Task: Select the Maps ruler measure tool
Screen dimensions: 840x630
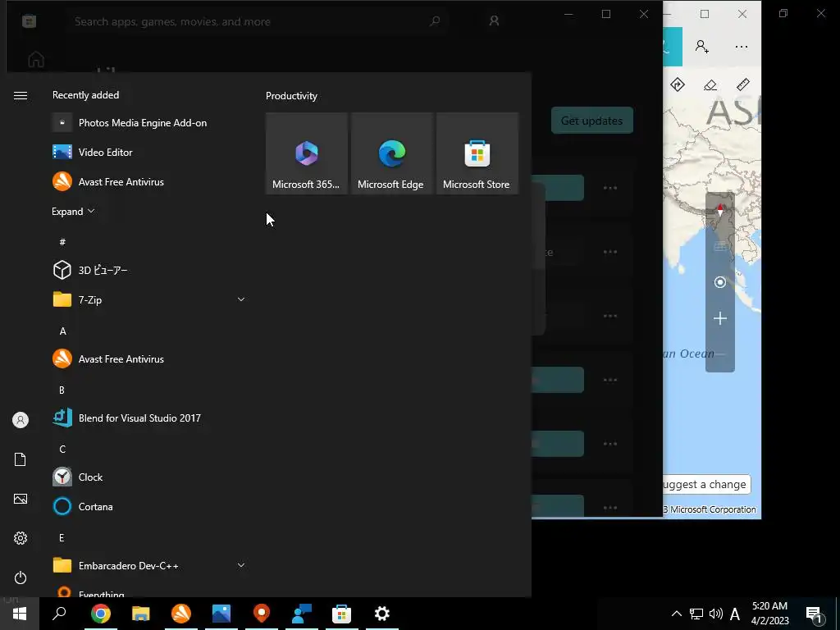Action: coord(743,84)
